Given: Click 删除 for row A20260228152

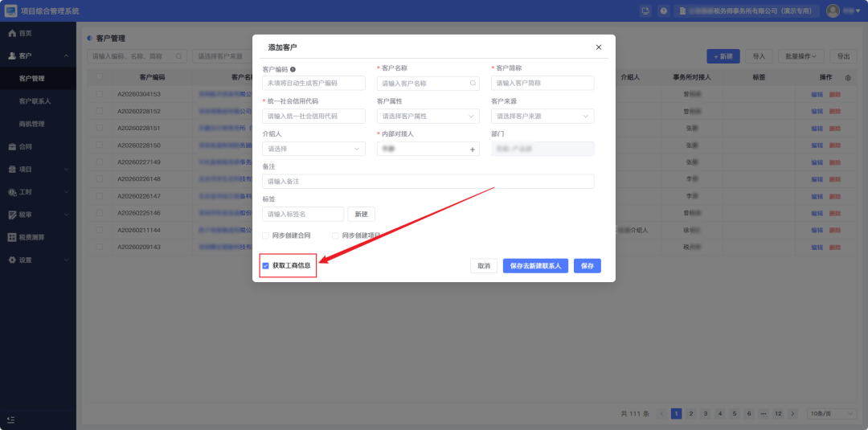Looking at the screenshot, I should [835, 111].
